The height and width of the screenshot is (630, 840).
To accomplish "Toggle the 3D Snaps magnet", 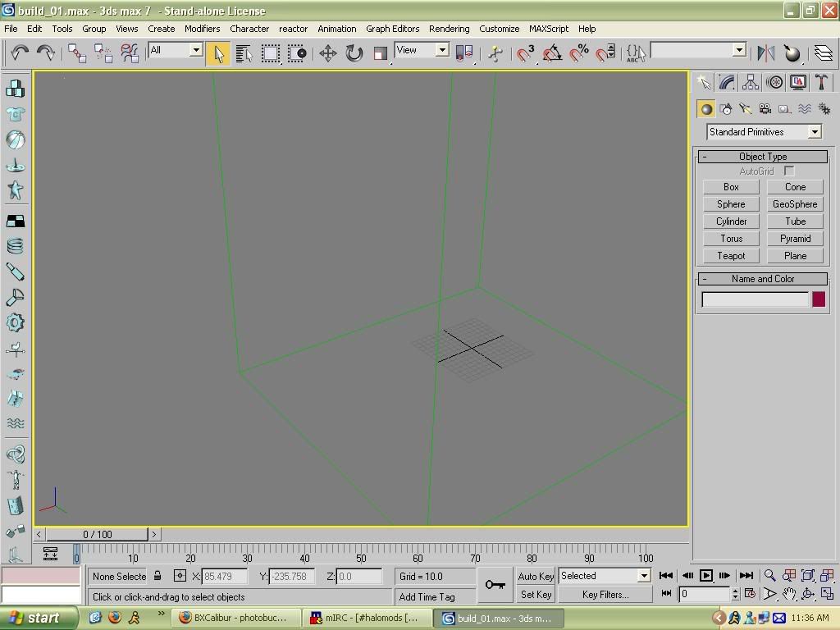I will click(525, 53).
